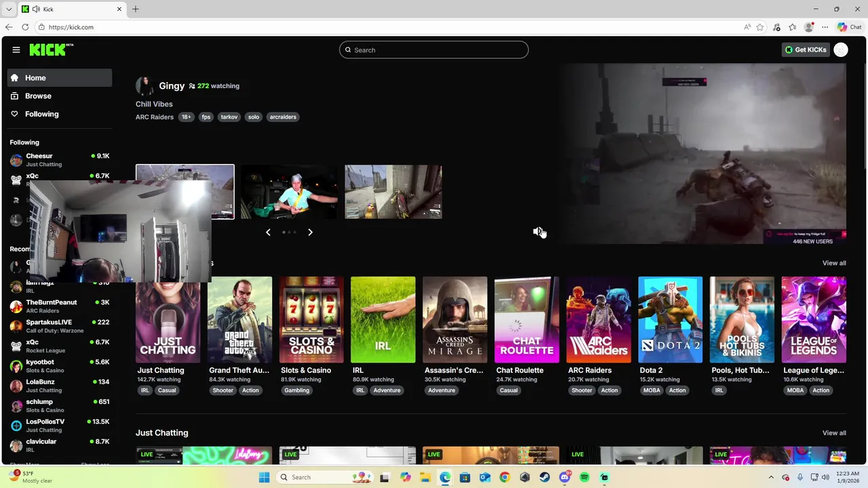Open Grand Theft Auto category card
This screenshot has height=488, width=868.
point(239,320)
